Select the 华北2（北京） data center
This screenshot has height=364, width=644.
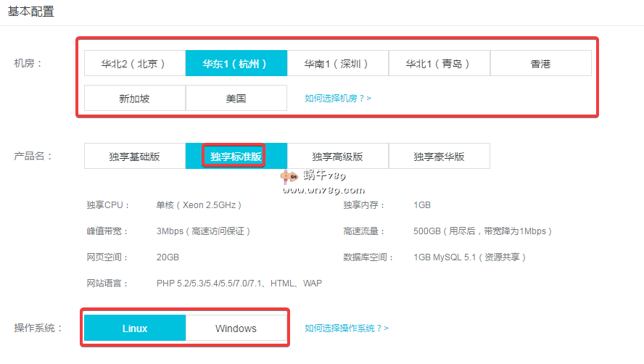click(x=135, y=63)
